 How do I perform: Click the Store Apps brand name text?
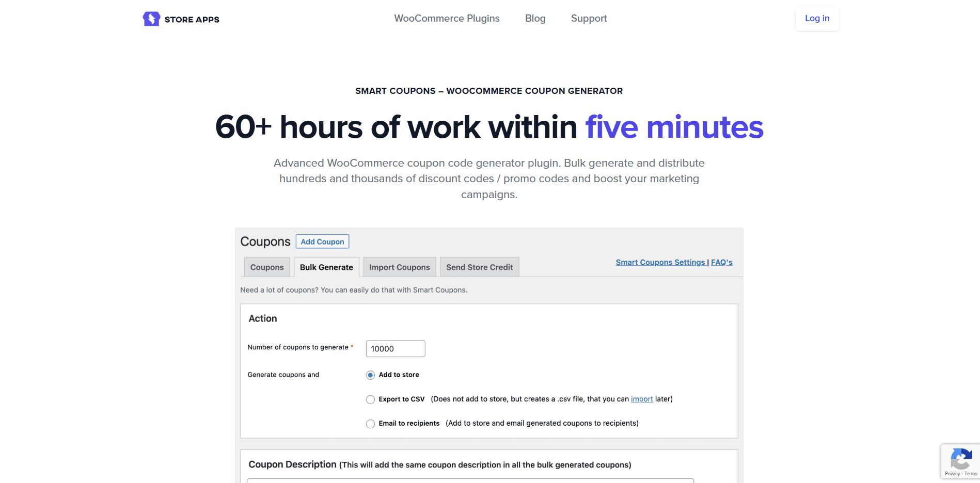[192, 20]
